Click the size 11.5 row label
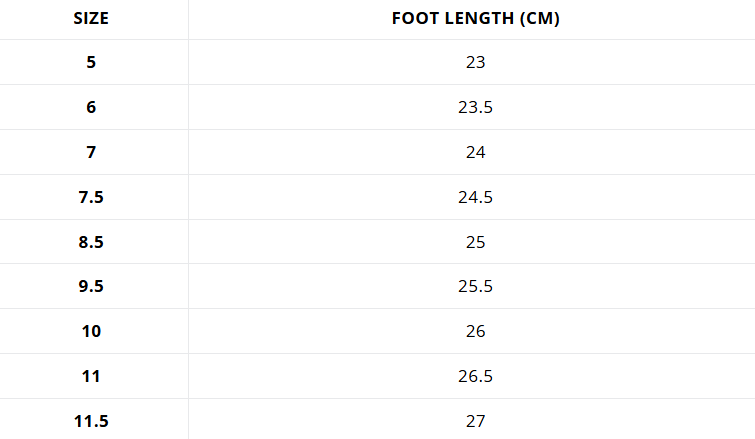 tap(91, 421)
